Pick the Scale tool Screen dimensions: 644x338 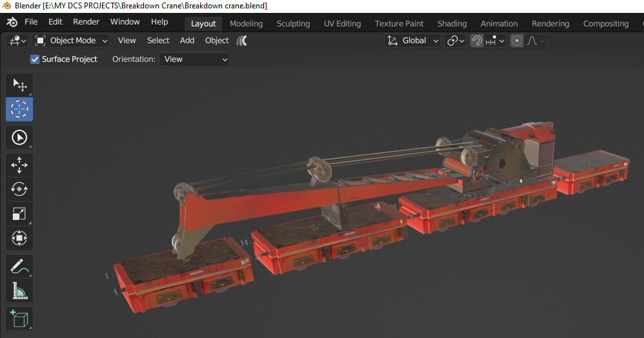pos(19,214)
